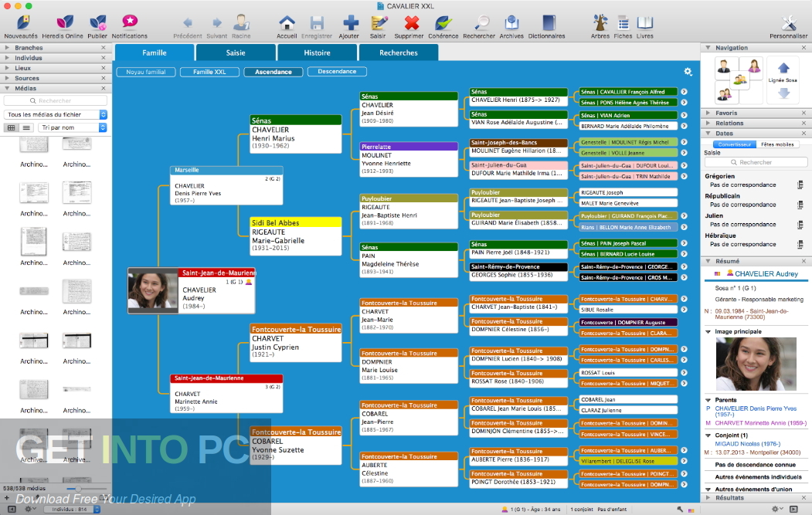Image resolution: width=812 pixels, height=515 pixels.
Task: Expand the Sources panel
Action: pos(7,78)
